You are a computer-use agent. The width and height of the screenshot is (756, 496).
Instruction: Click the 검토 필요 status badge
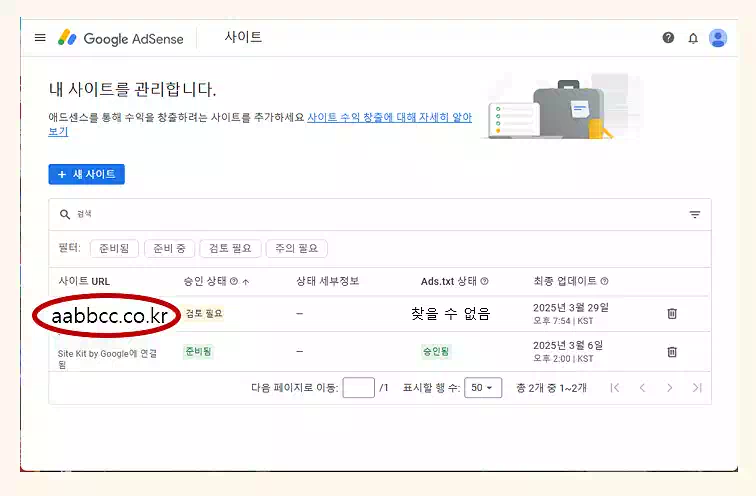pyautogui.click(x=204, y=314)
